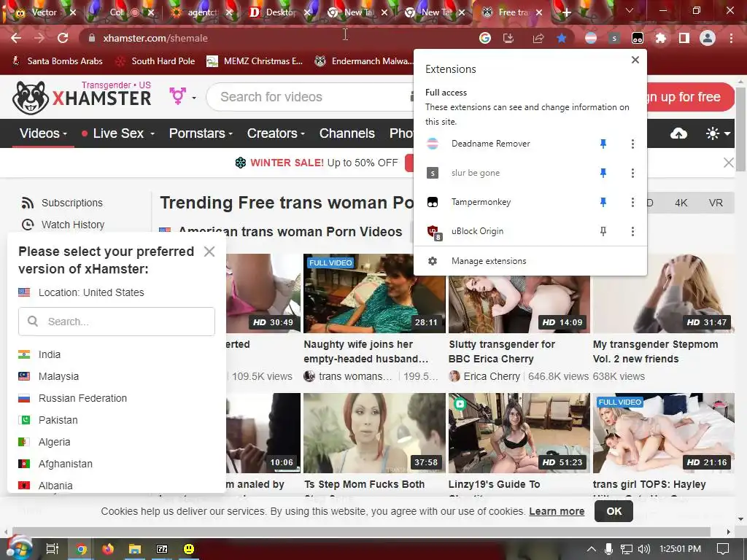Unpin slur be gone from the toolbar

click(603, 173)
